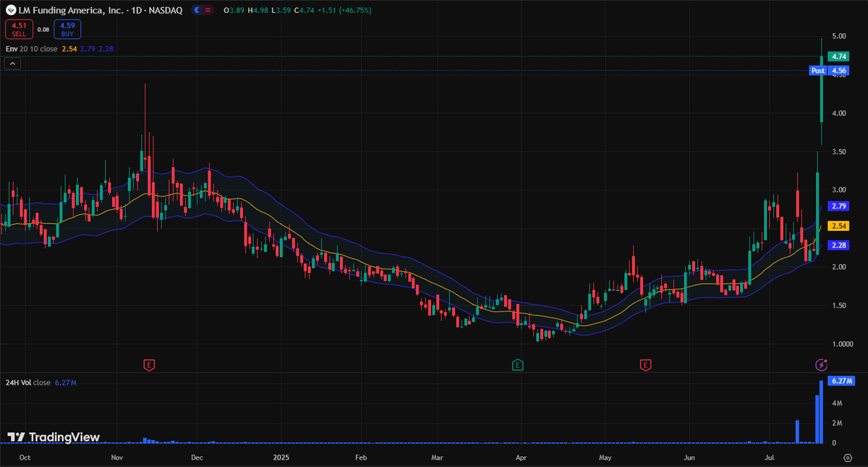This screenshot has width=868, height=467.
Task: Click the Nov label on time axis
Action: pyautogui.click(x=116, y=458)
